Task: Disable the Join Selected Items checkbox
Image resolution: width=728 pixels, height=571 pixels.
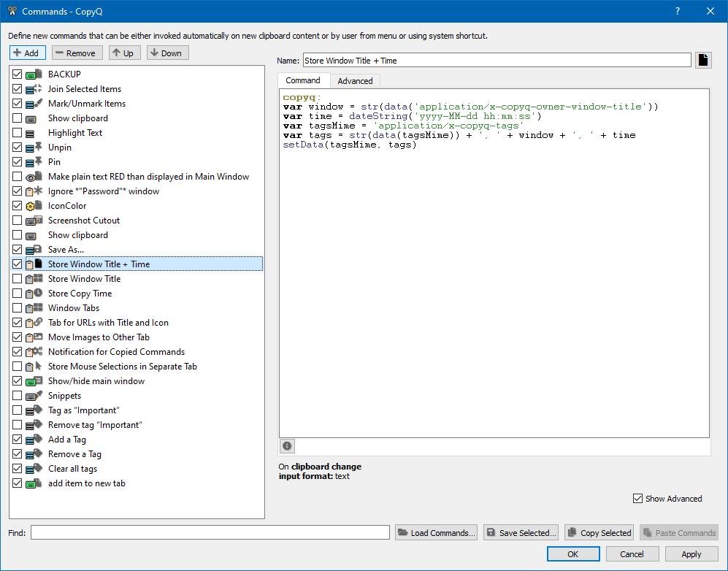Action: click(18, 89)
